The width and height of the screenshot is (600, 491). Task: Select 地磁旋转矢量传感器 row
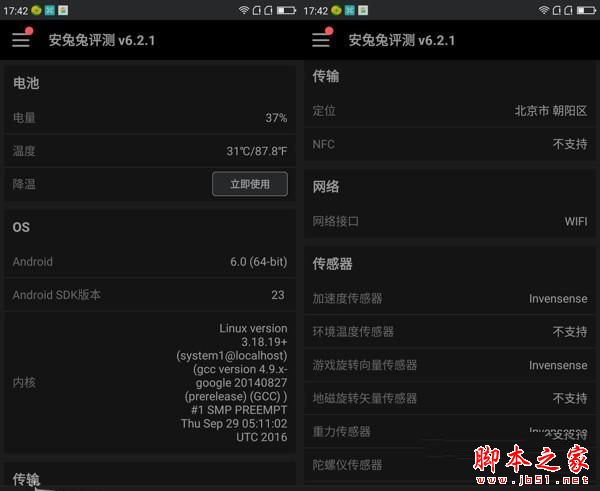click(x=450, y=398)
